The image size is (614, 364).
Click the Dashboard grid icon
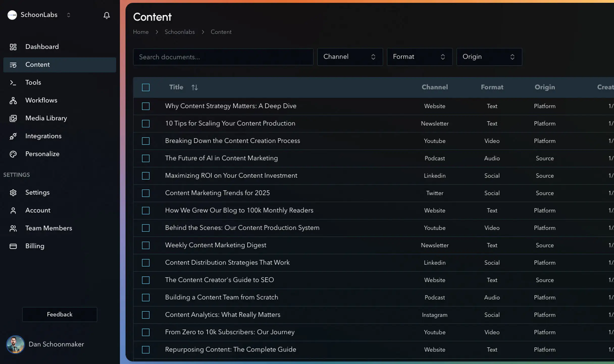tap(13, 47)
